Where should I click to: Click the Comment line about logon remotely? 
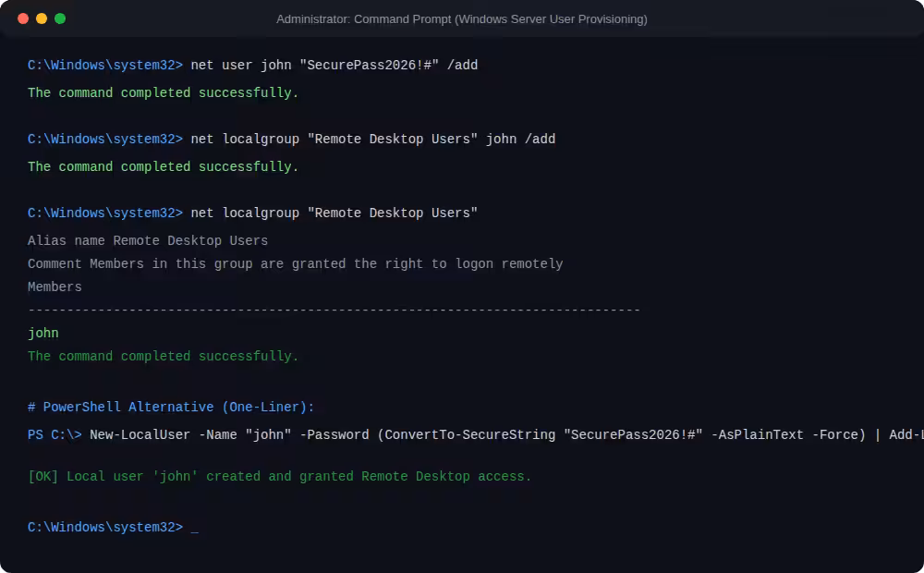point(296,264)
